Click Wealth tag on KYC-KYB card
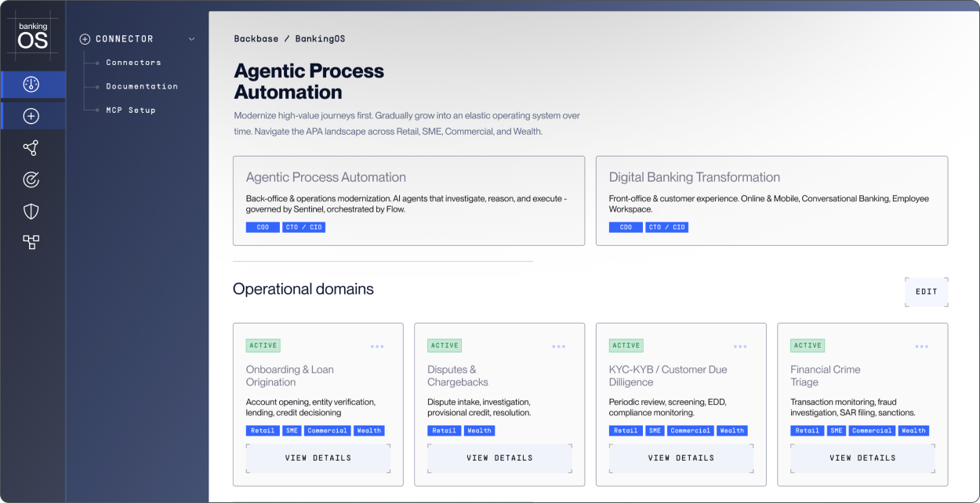Image resolution: width=980 pixels, height=503 pixels. (731, 430)
